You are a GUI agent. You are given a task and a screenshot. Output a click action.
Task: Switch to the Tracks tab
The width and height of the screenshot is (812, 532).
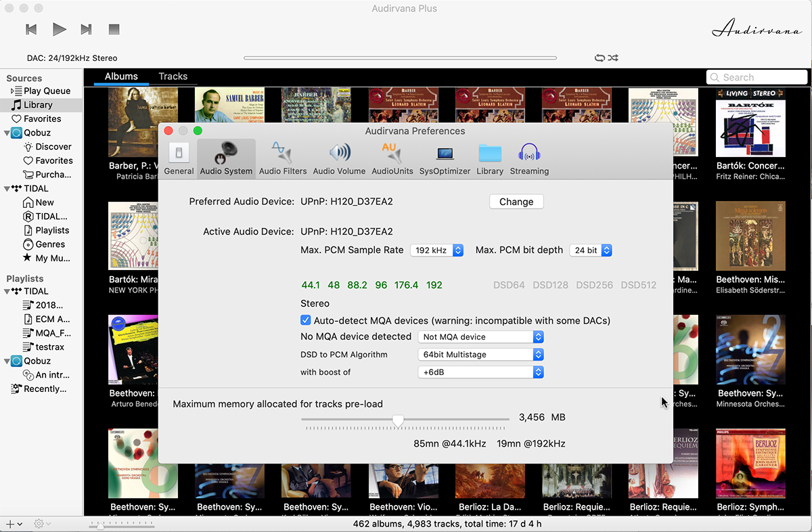(173, 76)
